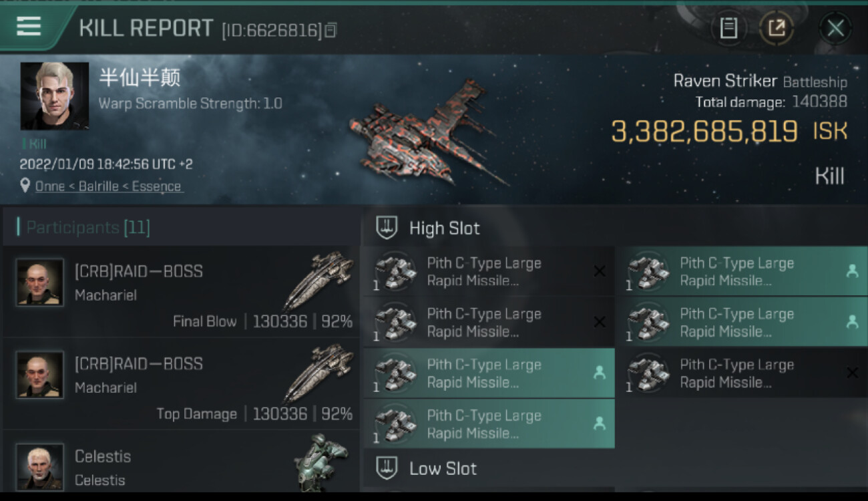
Task: View the Top Damage RAID-BOSS pilot portrait
Action: tap(40, 375)
